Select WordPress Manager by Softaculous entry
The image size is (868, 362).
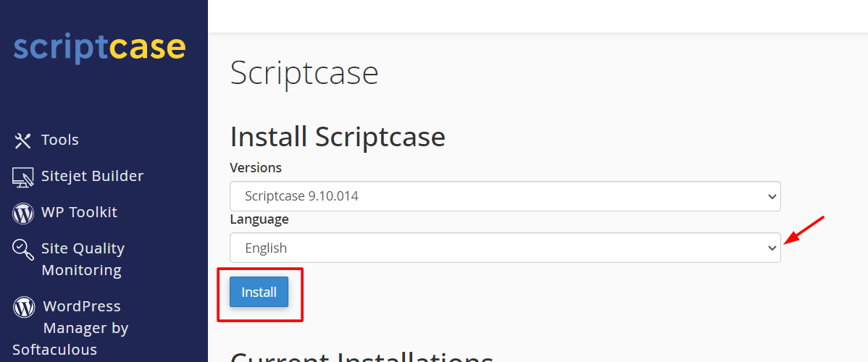[x=70, y=328]
